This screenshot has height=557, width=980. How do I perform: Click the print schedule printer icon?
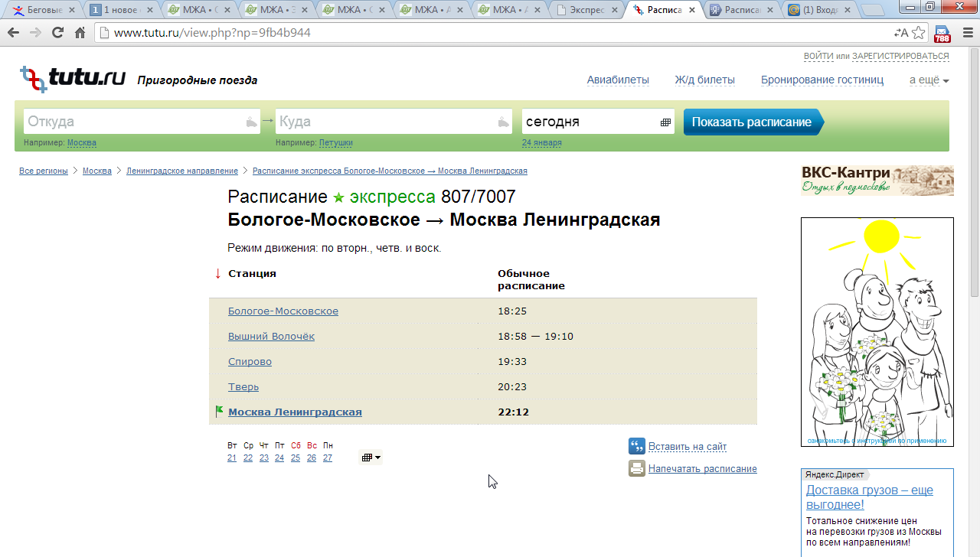pos(637,468)
